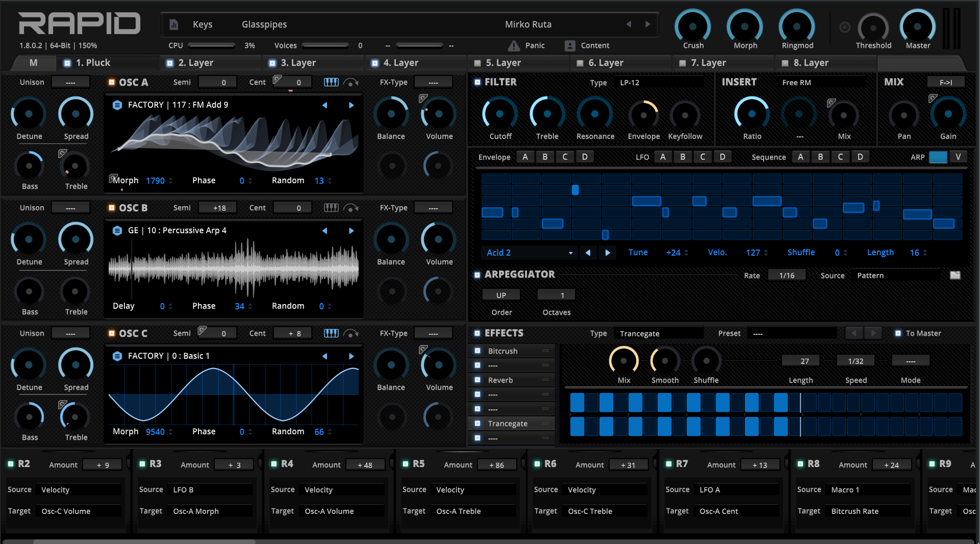
Task: Toggle the To Master checkbox
Action: [898, 333]
